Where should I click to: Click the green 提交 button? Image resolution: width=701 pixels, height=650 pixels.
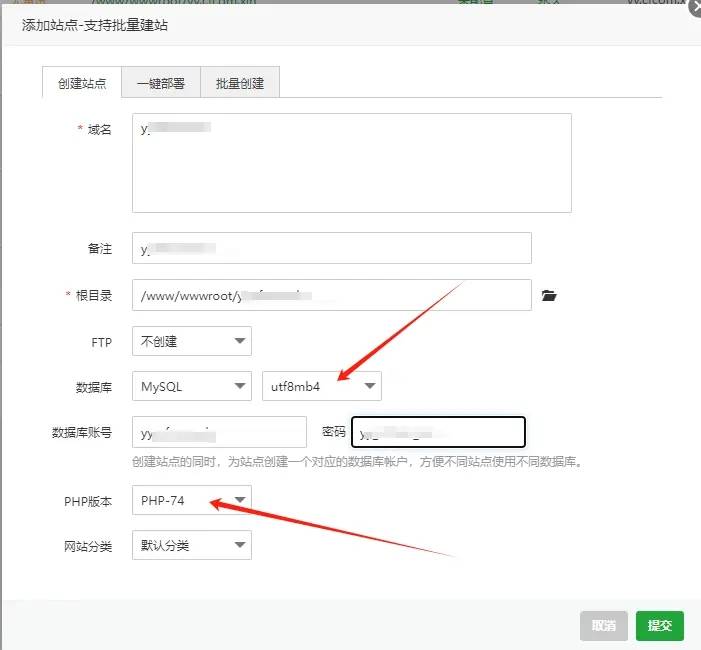click(660, 625)
